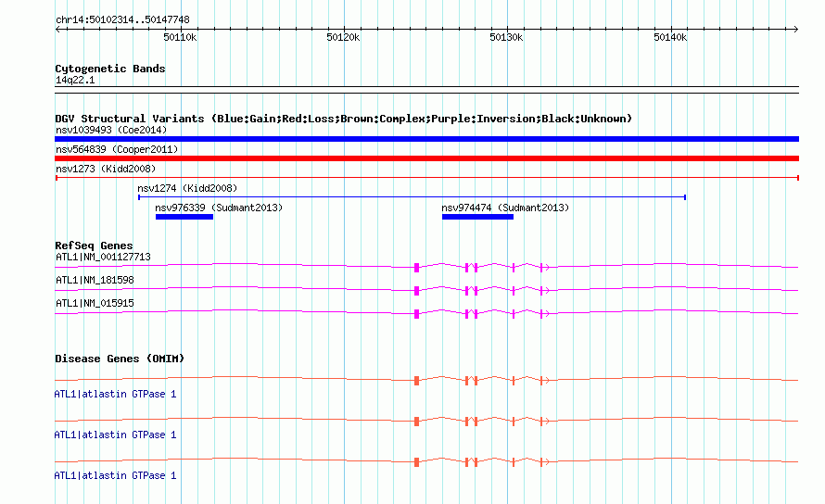Click the right arrow of the coordinate ruler
This screenshot has width=825, height=504.
coord(795,30)
